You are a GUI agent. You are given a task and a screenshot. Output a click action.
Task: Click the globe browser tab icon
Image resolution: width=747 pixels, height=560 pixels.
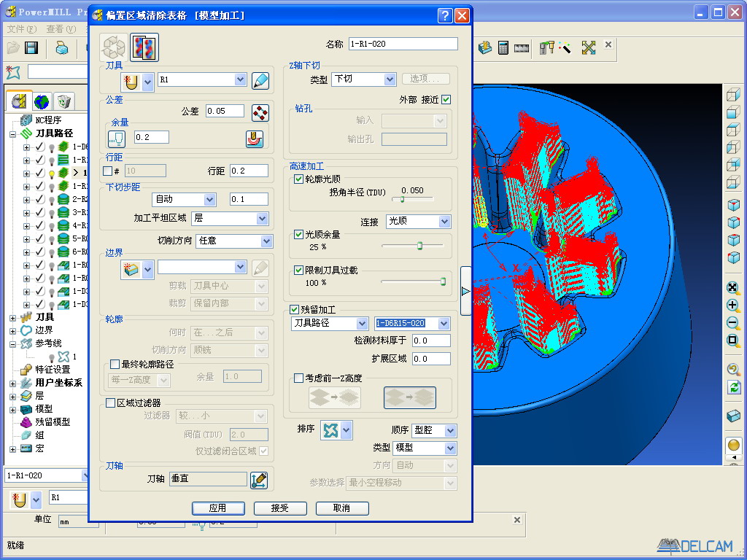(42, 101)
